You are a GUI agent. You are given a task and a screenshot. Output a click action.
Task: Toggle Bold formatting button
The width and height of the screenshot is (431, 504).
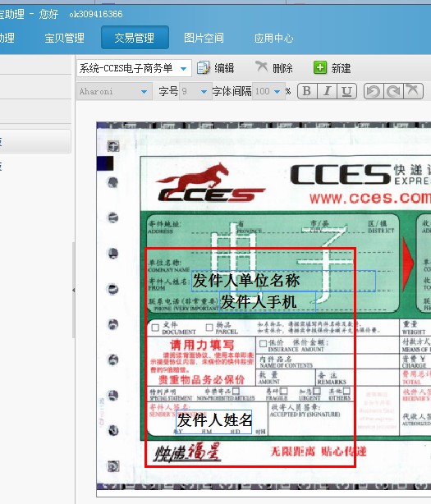(307, 92)
